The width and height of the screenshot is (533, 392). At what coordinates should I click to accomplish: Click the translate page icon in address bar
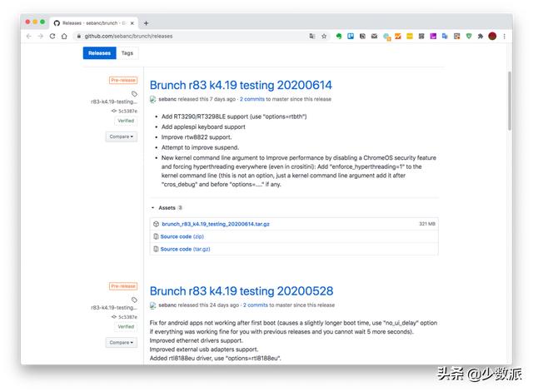click(312, 37)
